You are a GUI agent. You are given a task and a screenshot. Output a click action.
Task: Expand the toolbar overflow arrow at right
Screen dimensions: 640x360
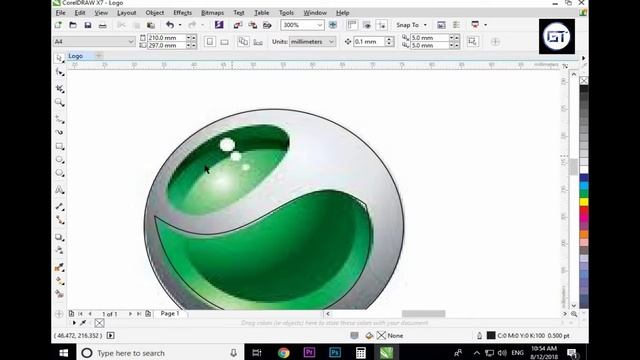point(583,58)
